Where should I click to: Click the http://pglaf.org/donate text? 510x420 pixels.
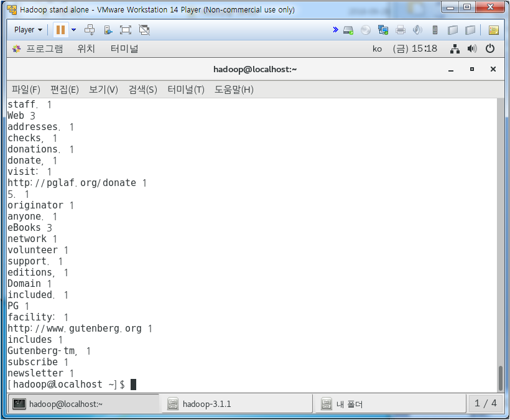pyautogui.click(x=72, y=183)
